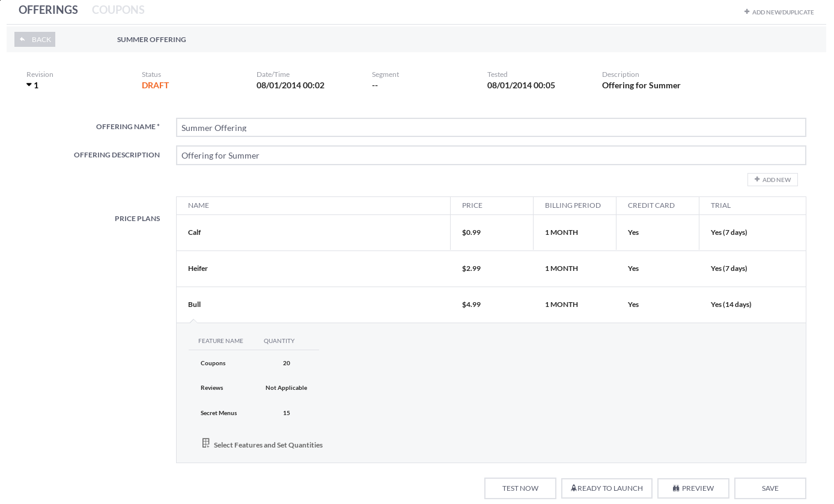
Task: Expand the Heifer price plan row
Action: [198, 269]
